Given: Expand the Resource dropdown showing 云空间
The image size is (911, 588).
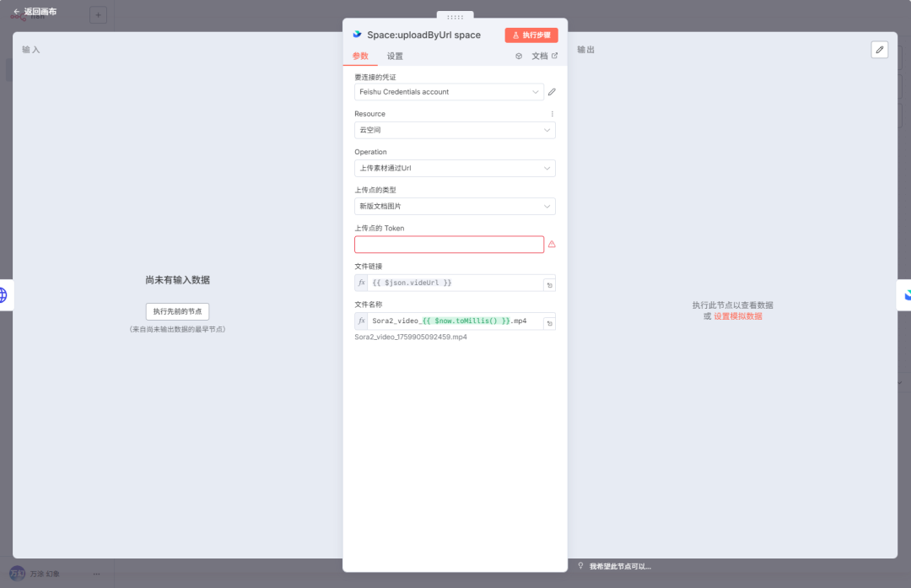Looking at the screenshot, I should [455, 130].
